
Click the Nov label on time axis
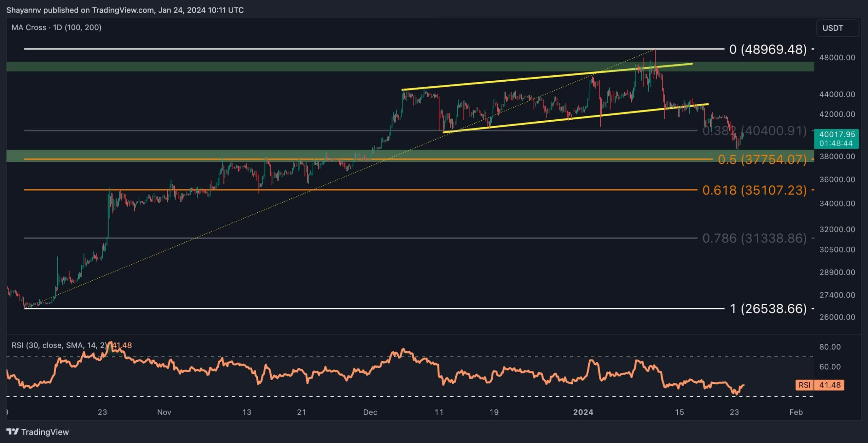coord(164,412)
